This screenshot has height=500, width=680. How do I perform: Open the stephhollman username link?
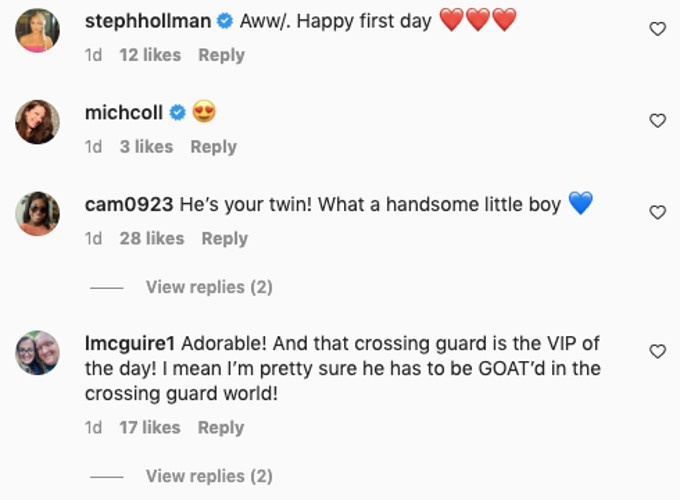[x=148, y=21]
